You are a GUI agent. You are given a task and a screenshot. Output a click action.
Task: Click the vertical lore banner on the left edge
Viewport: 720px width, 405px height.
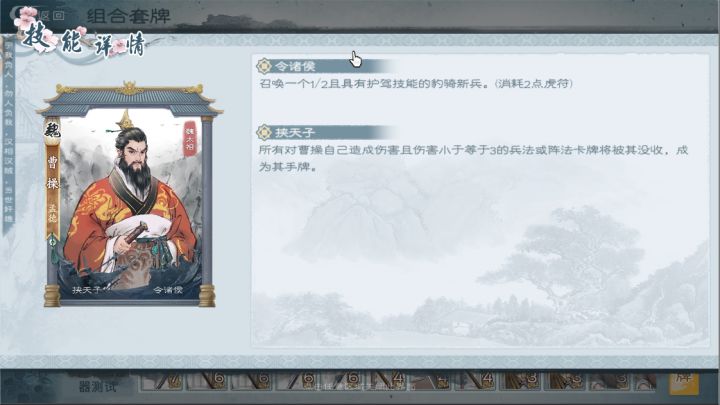tap(9, 135)
